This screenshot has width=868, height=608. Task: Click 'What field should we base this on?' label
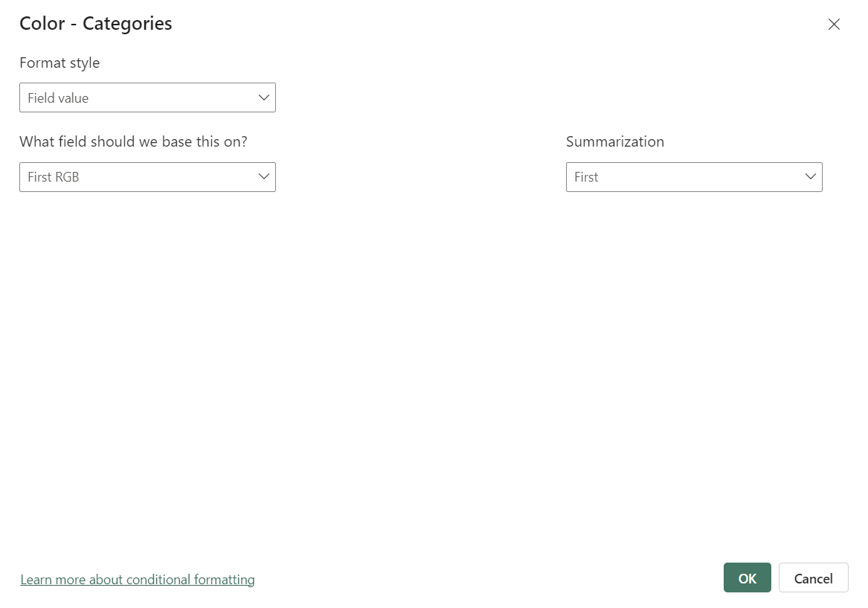pos(133,141)
